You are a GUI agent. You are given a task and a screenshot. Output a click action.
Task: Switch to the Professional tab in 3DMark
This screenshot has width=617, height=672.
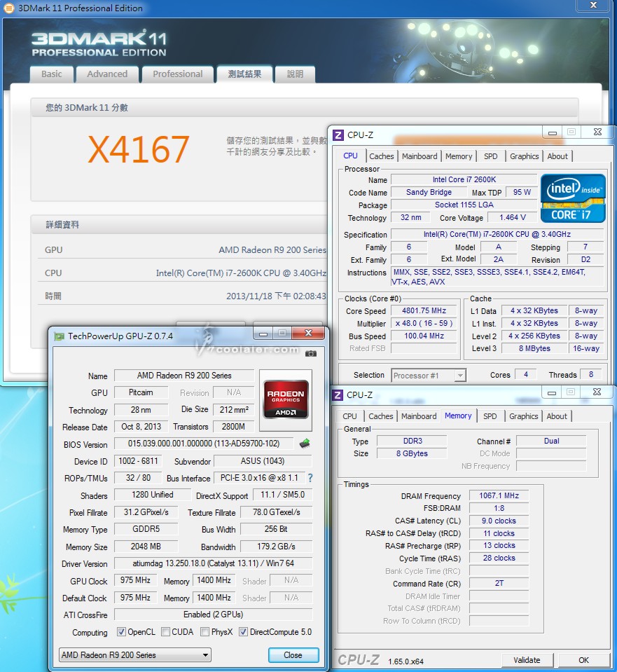(178, 74)
